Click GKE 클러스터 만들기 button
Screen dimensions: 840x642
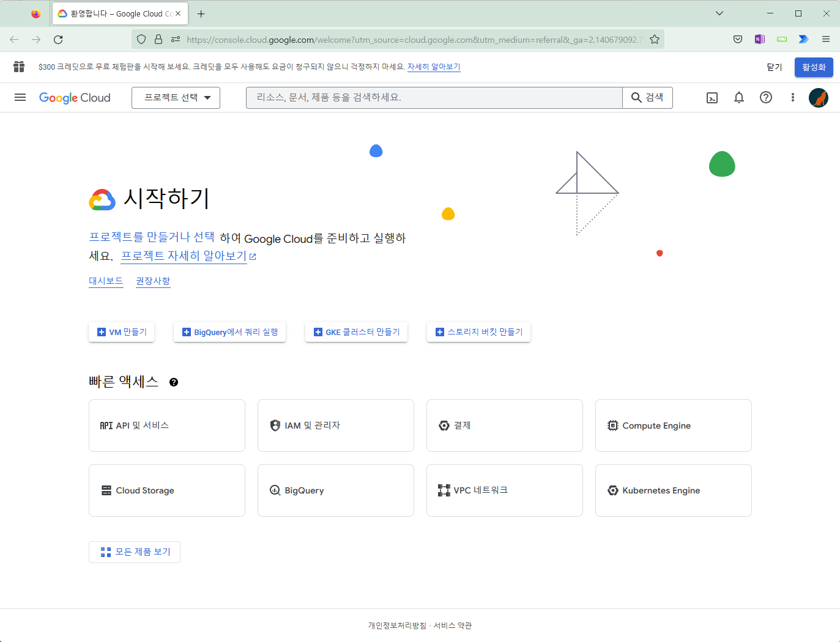coord(357,332)
